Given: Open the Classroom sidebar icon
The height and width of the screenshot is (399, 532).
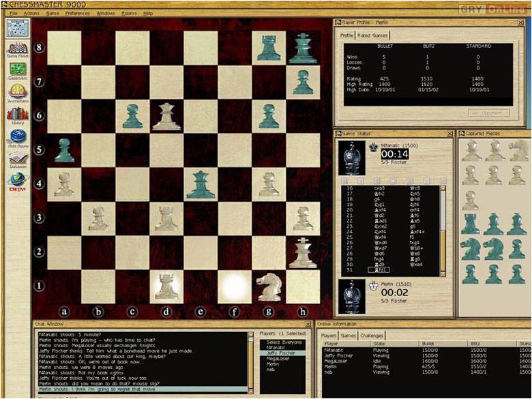Looking at the screenshot, I should coord(18,71).
